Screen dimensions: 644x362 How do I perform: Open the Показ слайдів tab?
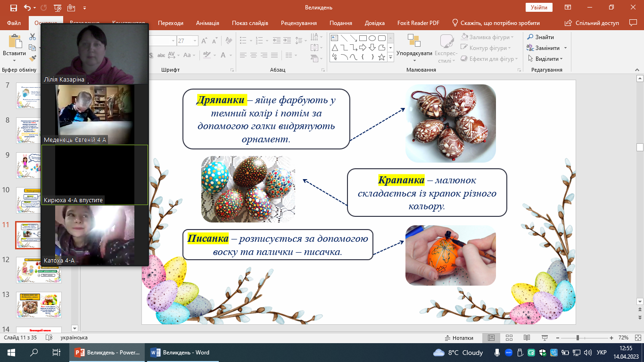click(250, 23)
